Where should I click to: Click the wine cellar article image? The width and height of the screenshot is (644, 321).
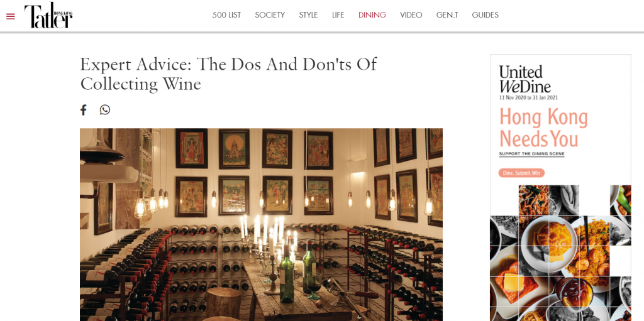261,224
